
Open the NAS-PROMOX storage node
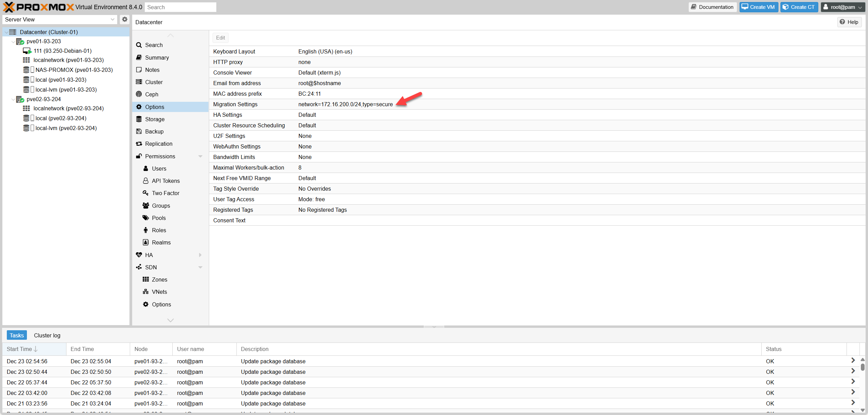coord(74,70)
